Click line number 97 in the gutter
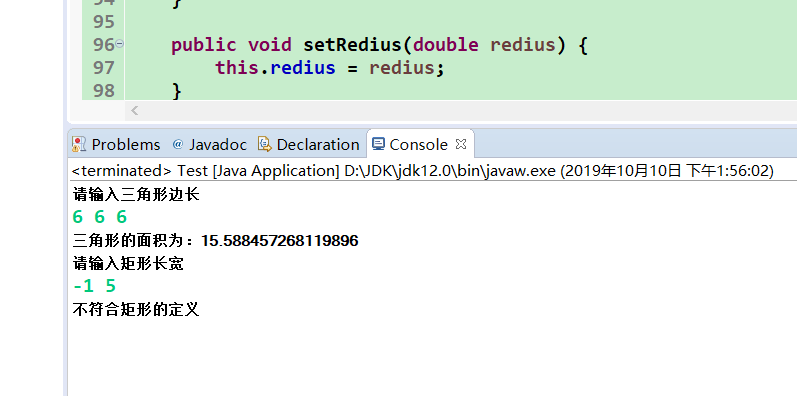Screen dimensions: 797x396 104,68
